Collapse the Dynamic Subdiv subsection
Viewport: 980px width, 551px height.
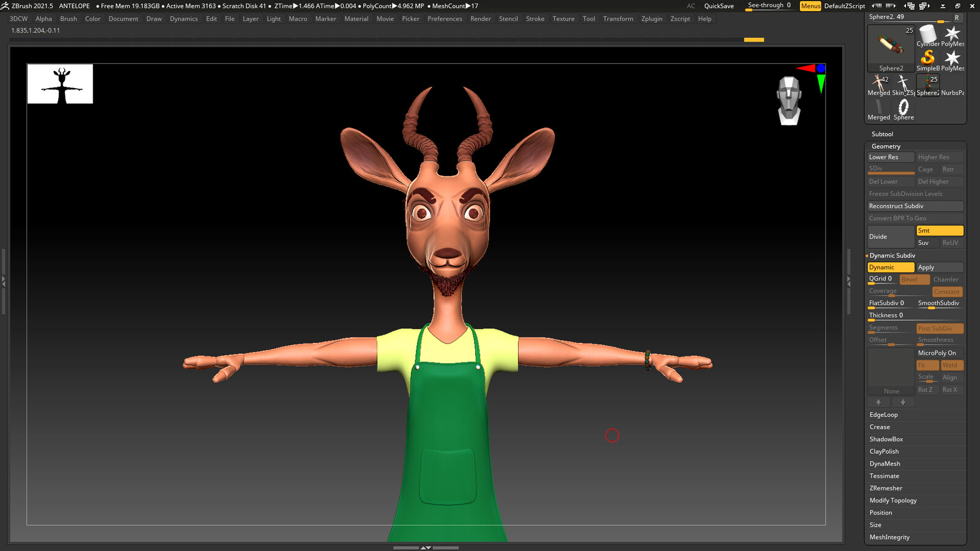892,255
